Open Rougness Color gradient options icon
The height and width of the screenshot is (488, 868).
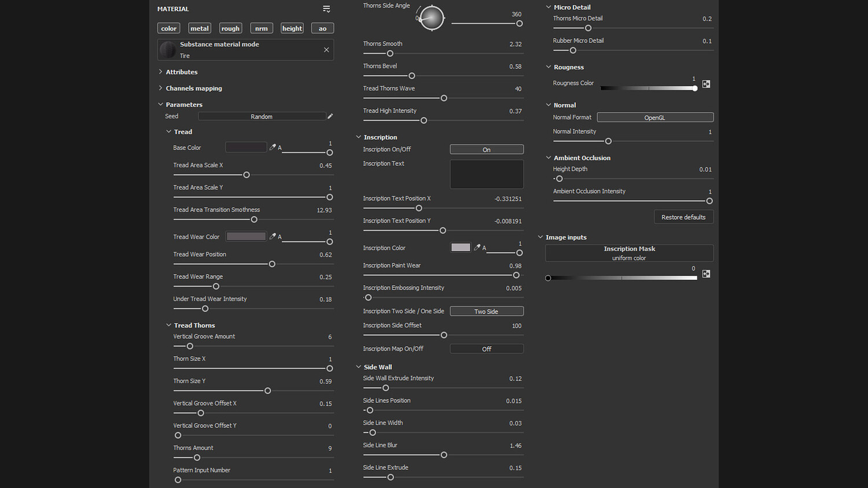point(706,84)
